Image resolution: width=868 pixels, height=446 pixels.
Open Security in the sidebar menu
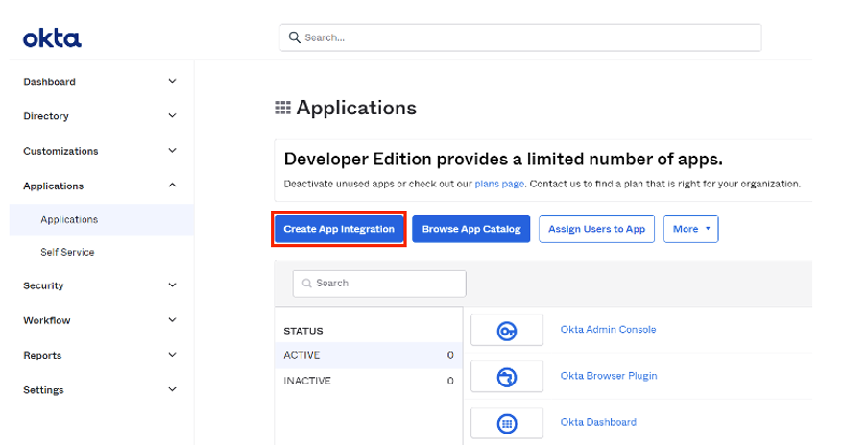click(43, 285)
